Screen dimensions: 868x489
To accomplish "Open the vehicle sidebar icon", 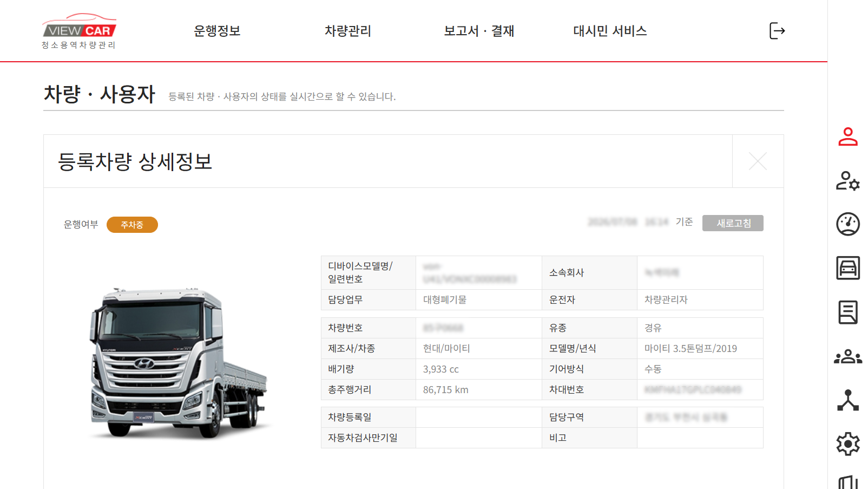I will 848,268.
